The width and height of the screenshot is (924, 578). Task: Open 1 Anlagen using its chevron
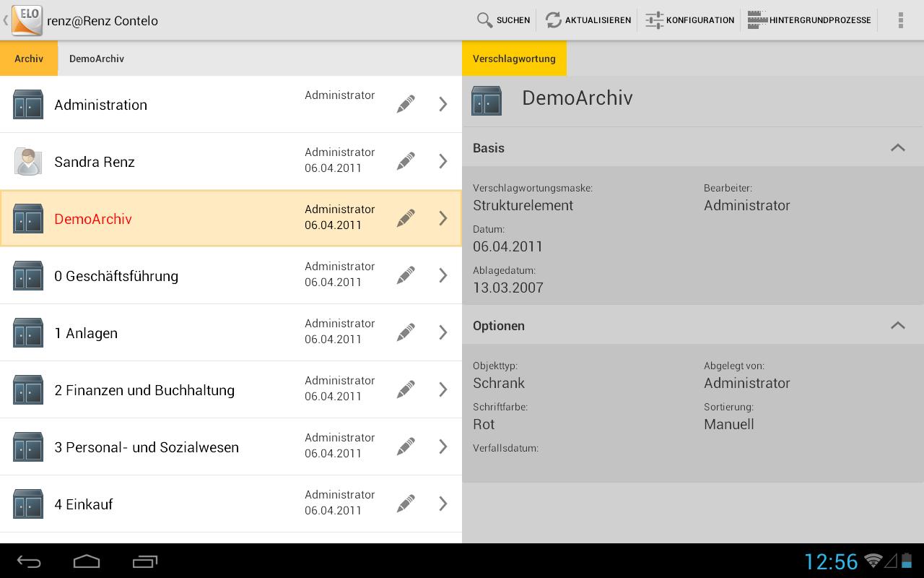443,332
